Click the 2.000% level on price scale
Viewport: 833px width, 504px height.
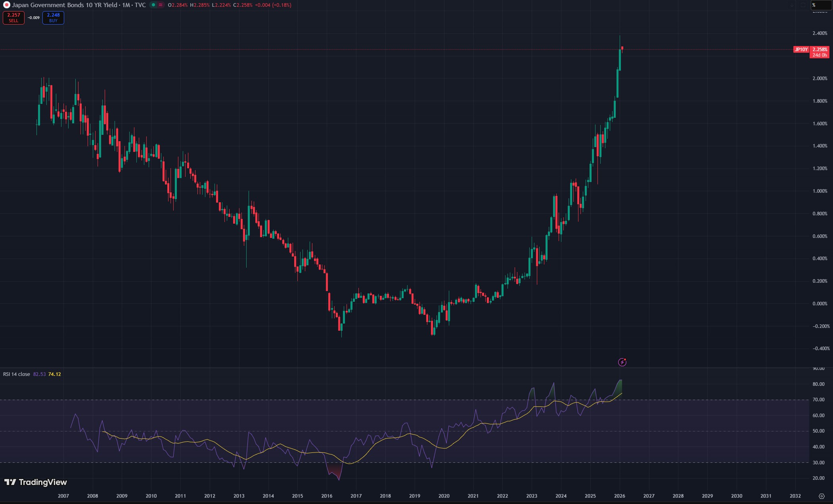(x=820, y=79)
